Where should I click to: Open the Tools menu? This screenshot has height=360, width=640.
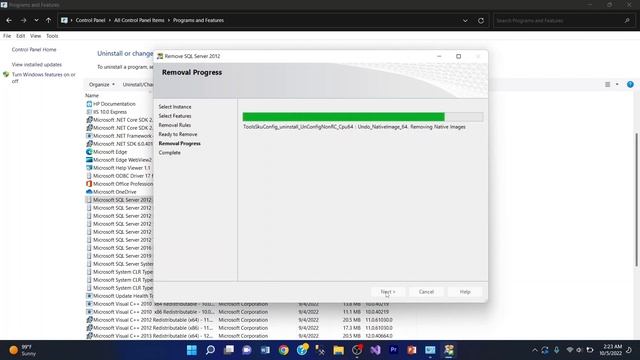[x=52, y=36]
